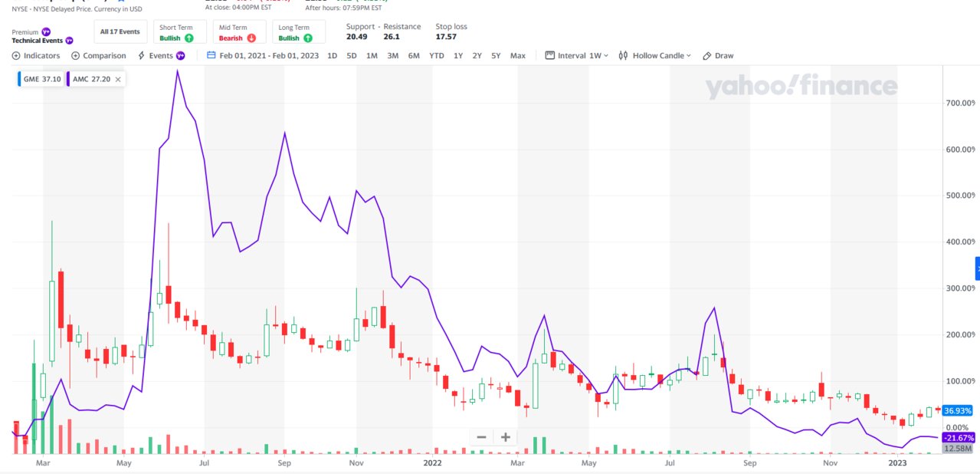Click the plus icon beside Indicators

click(x=16, y=56)
